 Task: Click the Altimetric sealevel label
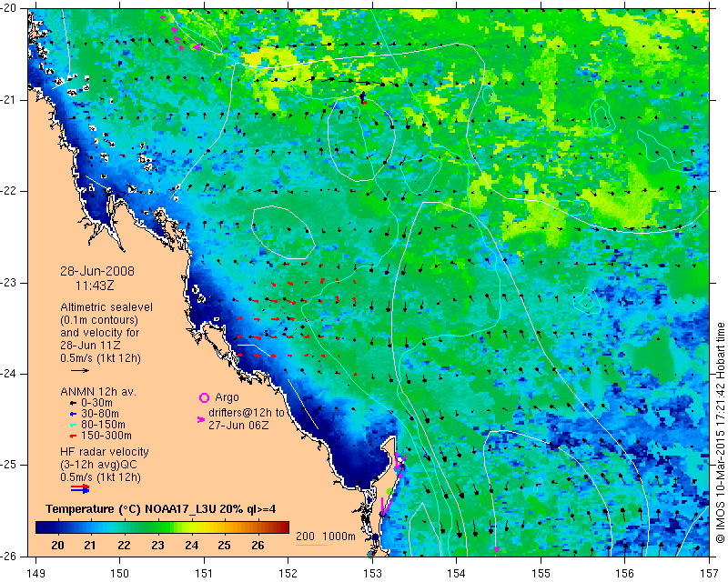106,307
